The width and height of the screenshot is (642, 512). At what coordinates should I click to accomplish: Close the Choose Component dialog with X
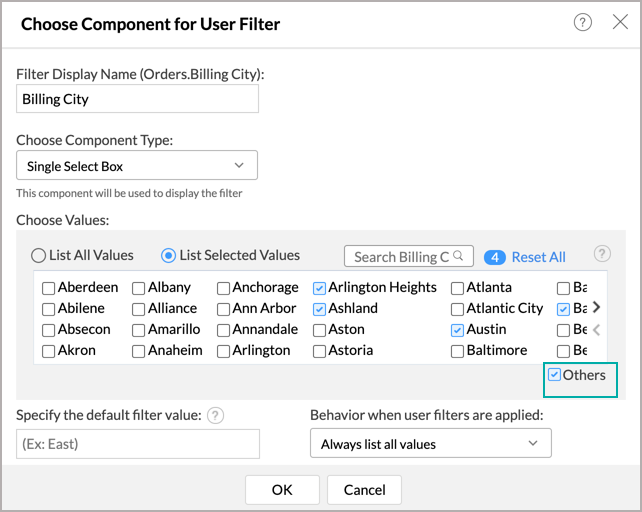coord(619,22)
